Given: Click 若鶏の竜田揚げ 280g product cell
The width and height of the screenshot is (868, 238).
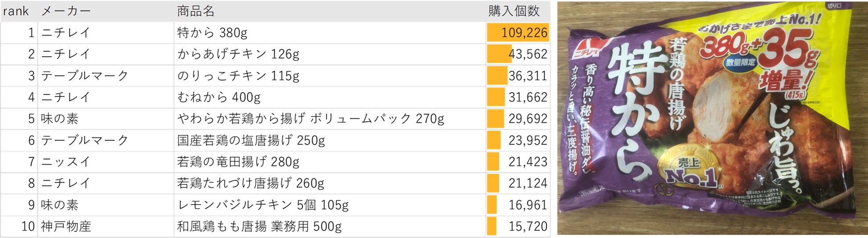Looking at the screenshot, I should coord(238,162).
